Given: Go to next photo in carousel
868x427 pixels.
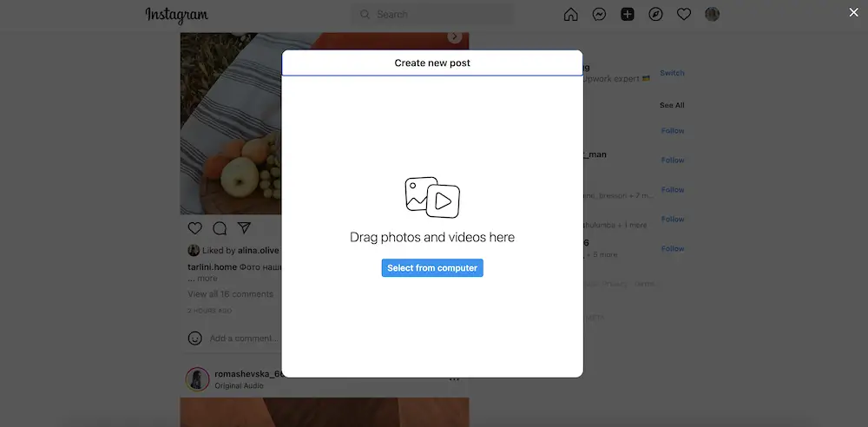Looking at the screenshot, I should tap(455, 36).
